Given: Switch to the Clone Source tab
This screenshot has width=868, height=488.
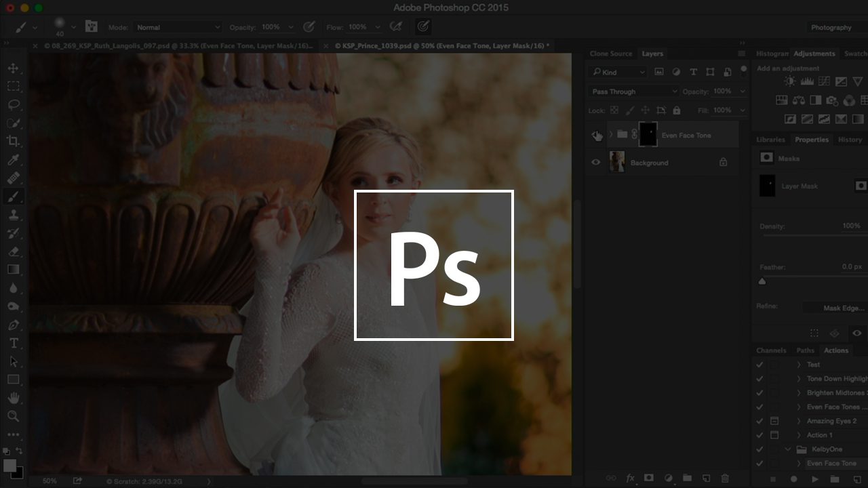Looking at the screenshot, I should 611,54.
